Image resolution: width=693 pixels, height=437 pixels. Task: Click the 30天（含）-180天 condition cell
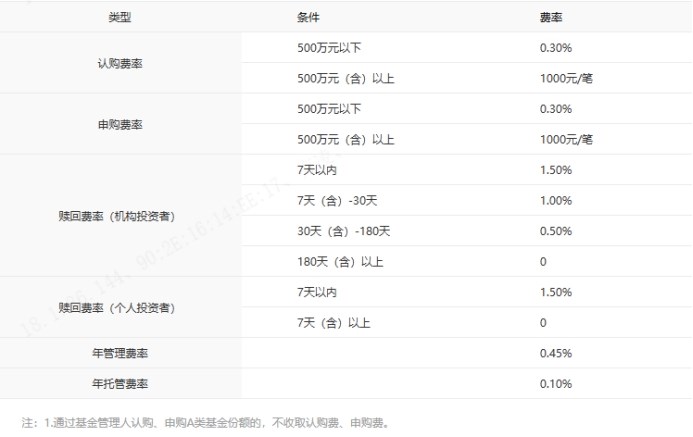341,231
